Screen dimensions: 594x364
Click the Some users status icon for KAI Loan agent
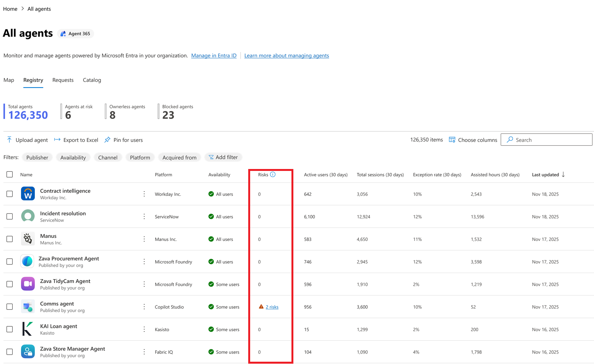coord(211,329)
